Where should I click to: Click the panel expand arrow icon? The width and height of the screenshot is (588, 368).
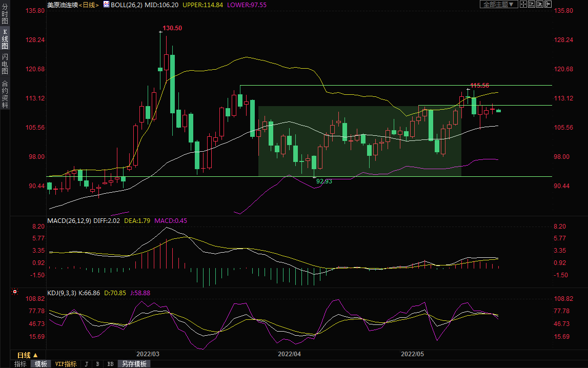point(548,4)
